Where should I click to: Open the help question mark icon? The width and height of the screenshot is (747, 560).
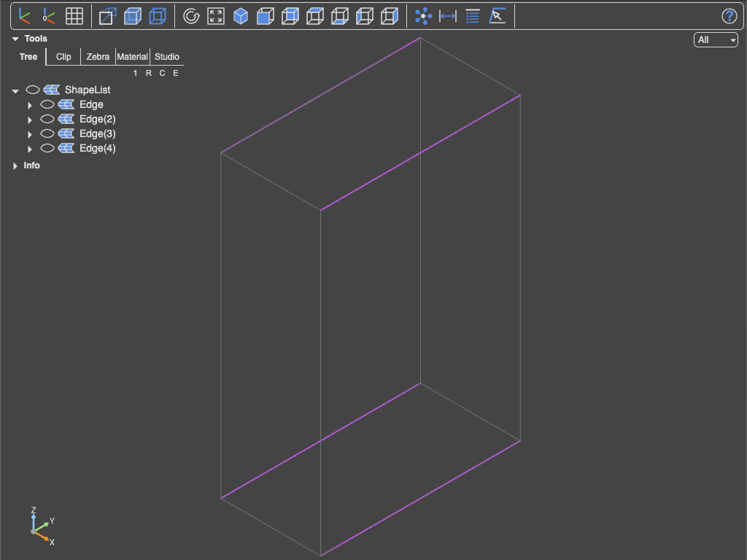[x=729, y=16]
